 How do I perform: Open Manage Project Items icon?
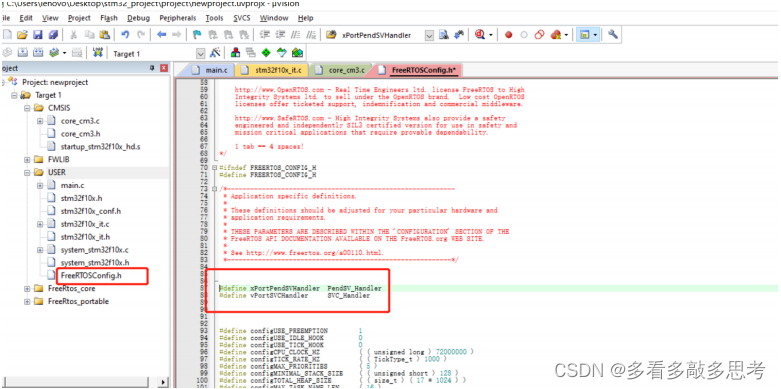(x=236, y=52)
